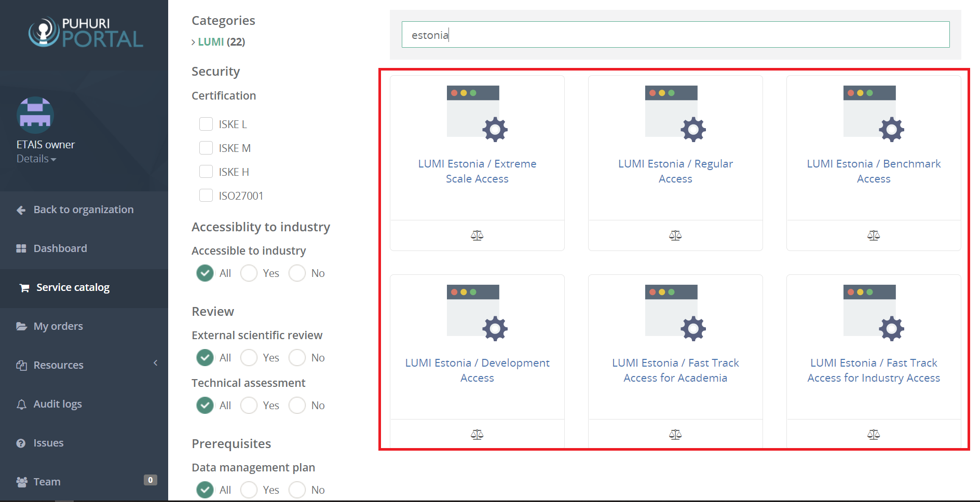Screen dimensions: 980x502
Task: Click the Regular Access service thumbnail
Action: 675,114
